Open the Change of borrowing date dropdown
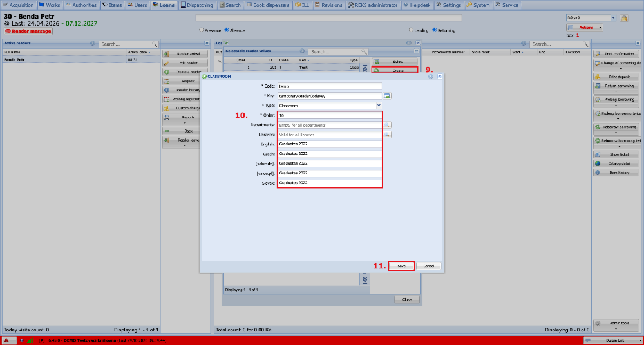The height and width of the screenshot is (345, 644). pyautogui.click(x=616, y=65)
